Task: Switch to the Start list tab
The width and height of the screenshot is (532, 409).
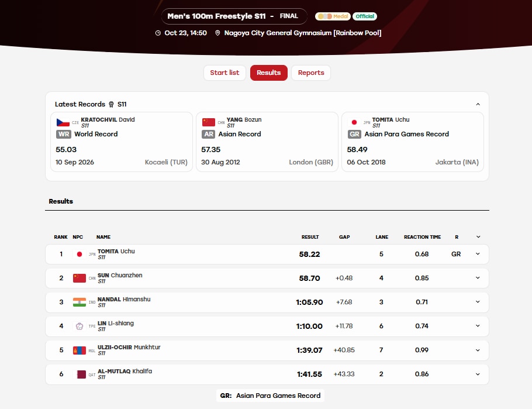Action: (224, 73)
